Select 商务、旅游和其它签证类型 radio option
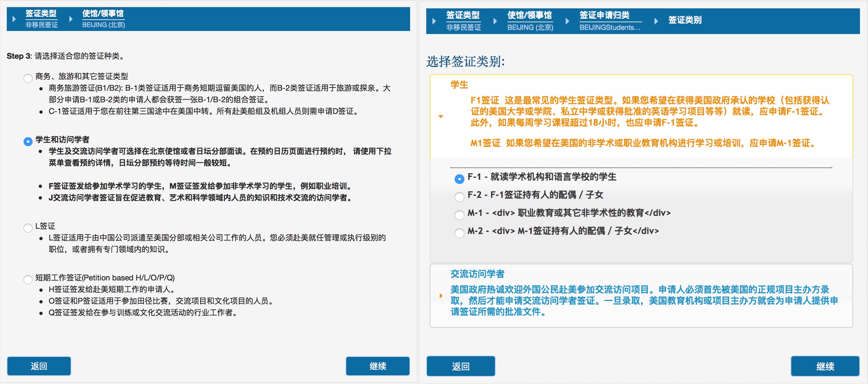 [x=28, y=78]
